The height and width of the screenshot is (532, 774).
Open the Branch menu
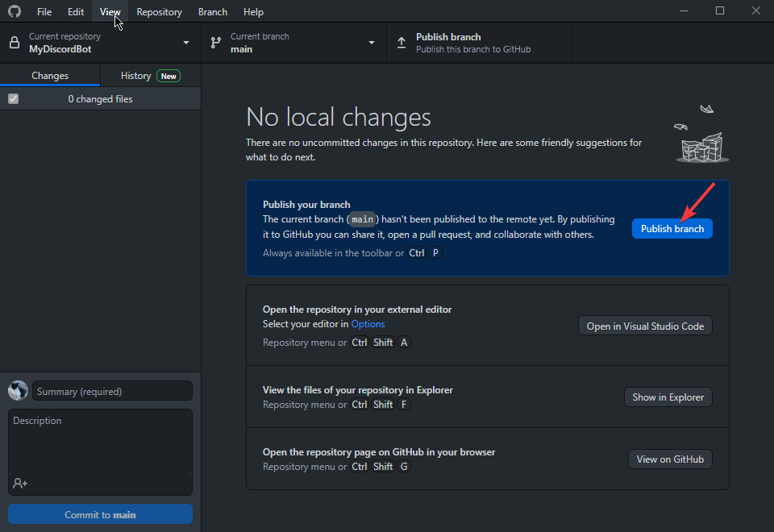coord(212,11)
